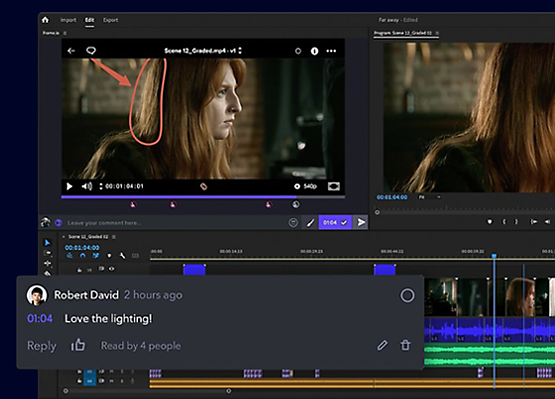Mark Robert David's comment as complete
555x399 pixels.
point(407,295)
